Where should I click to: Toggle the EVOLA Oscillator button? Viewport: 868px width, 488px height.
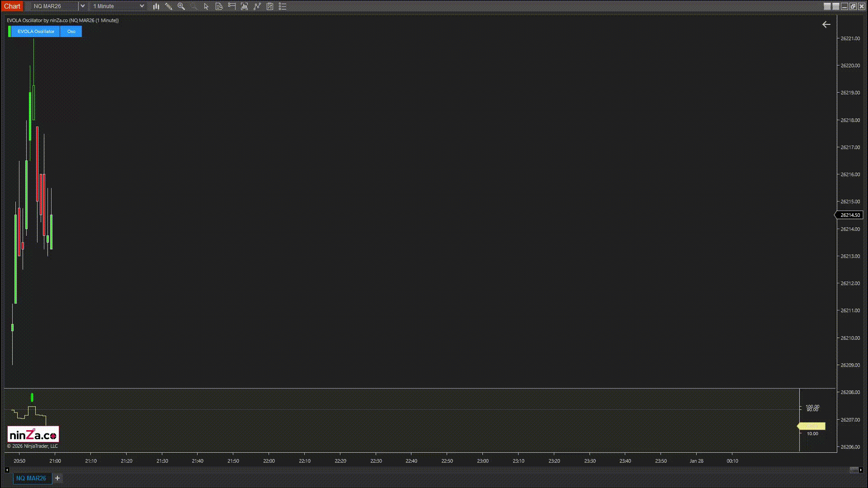coord(36,32)
